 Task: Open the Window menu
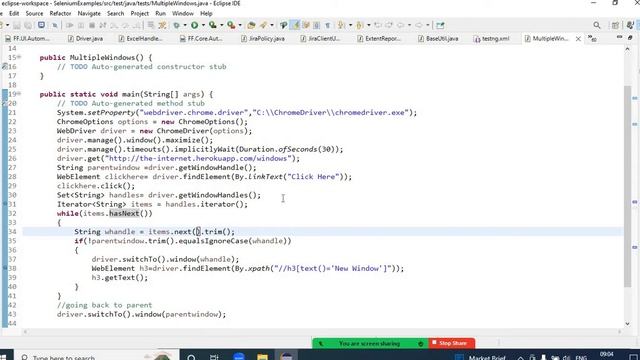182,13
